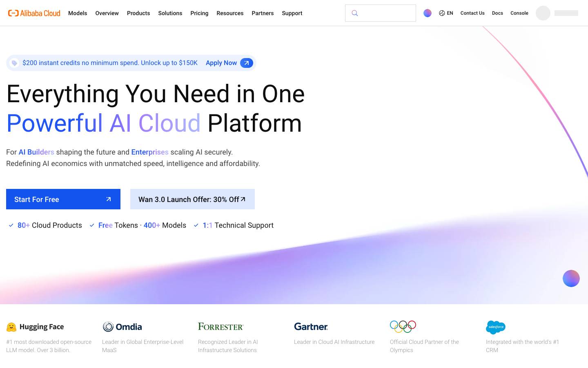
Task: Click the $200 instant credits promo text
Action: click(110, 63)
